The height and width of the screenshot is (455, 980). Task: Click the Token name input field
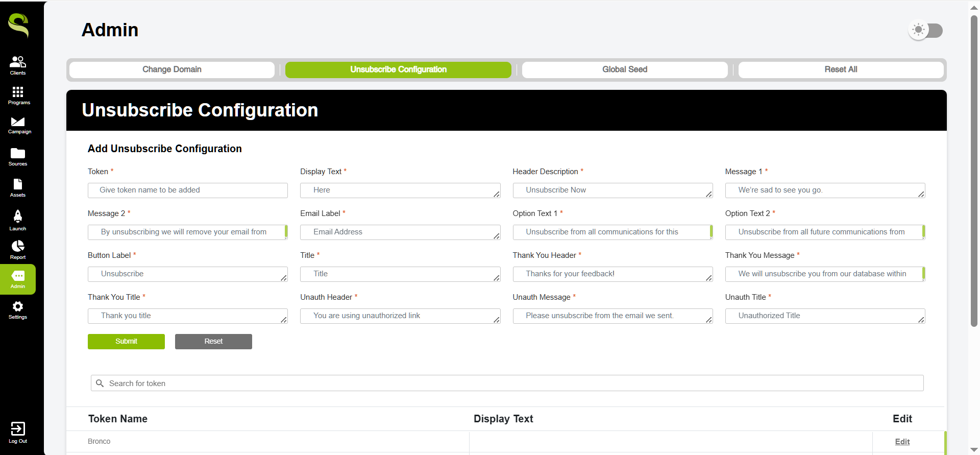pyautogui.click(x=187, y=190)
